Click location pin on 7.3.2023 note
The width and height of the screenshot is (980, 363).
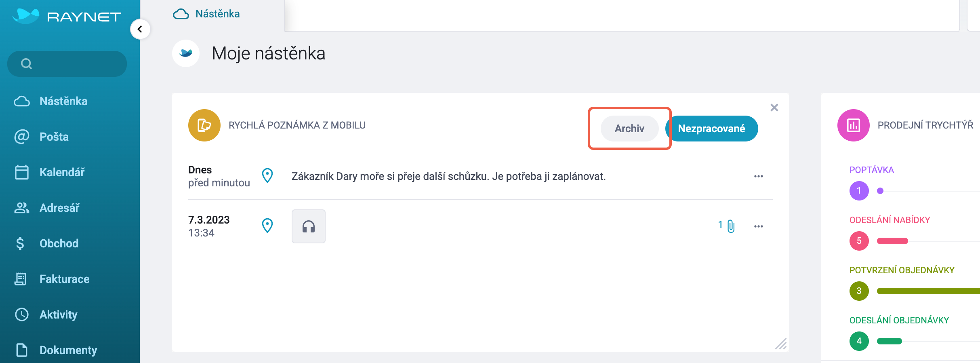[267, 226]
